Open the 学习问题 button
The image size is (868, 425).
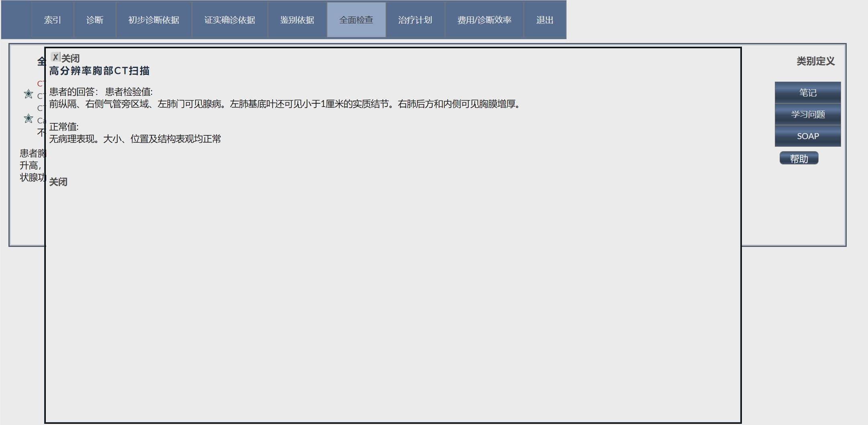click(808, 114)
